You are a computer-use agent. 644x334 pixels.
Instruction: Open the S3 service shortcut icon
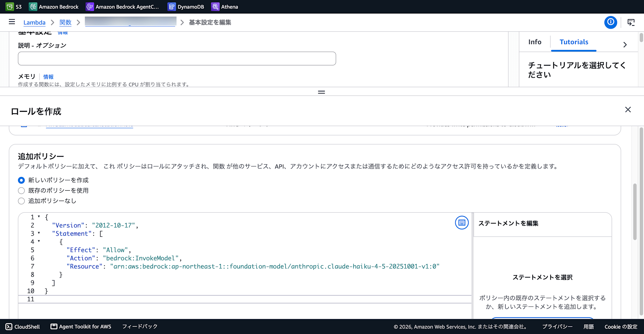click(10, 6)
